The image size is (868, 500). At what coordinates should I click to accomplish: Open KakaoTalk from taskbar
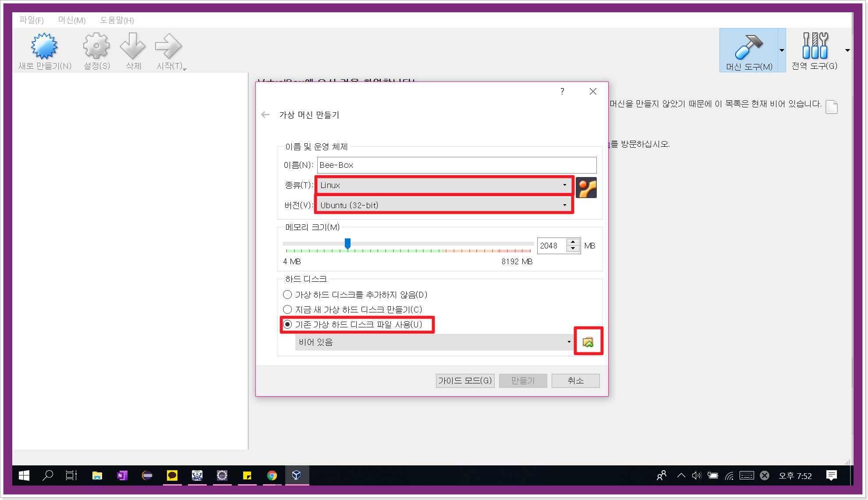tap(172, 475)
